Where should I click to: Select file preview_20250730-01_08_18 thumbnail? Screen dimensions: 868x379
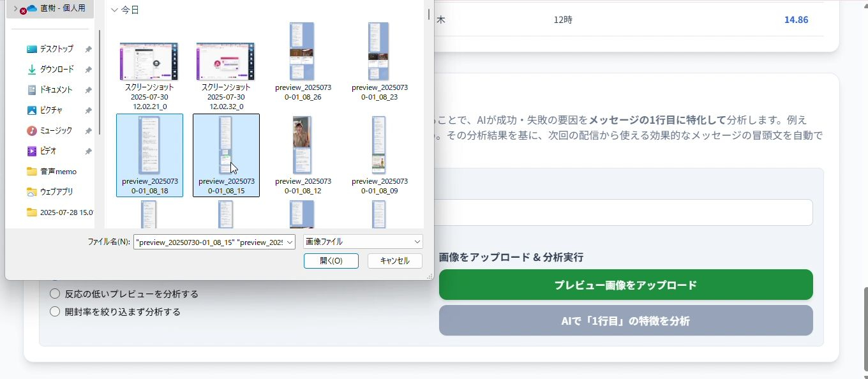coord(149,145)
